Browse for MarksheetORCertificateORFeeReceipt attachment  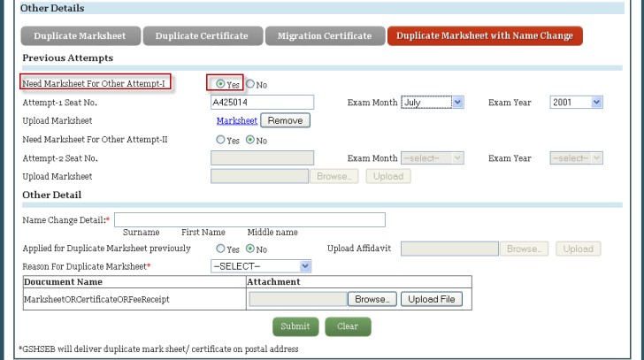tap(371, 299)
